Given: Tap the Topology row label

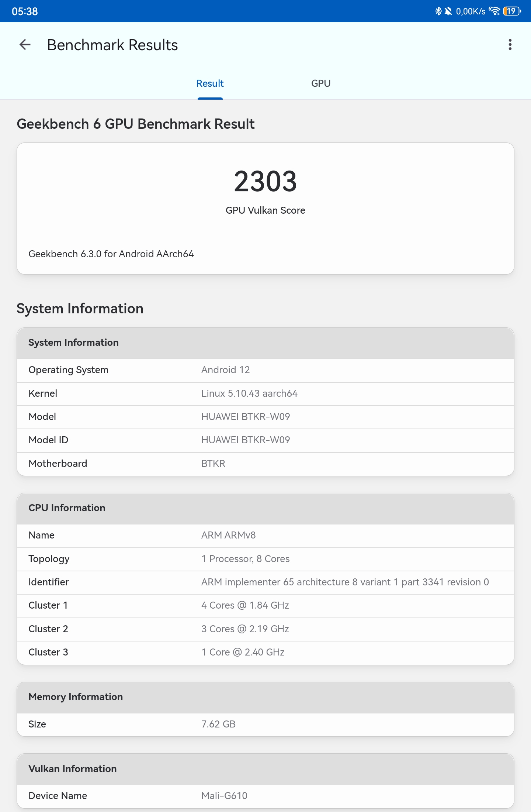Looking at the screenshot, I should pos(49,559).
